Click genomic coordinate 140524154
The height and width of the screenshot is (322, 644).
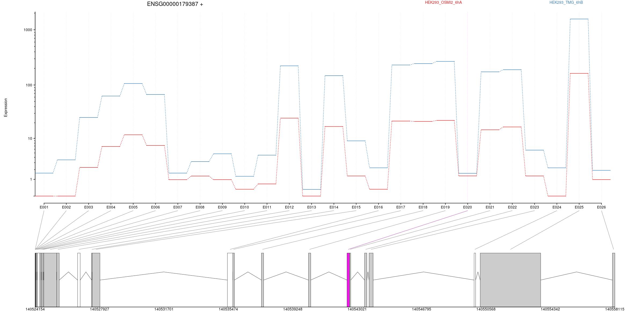(35, 309)
